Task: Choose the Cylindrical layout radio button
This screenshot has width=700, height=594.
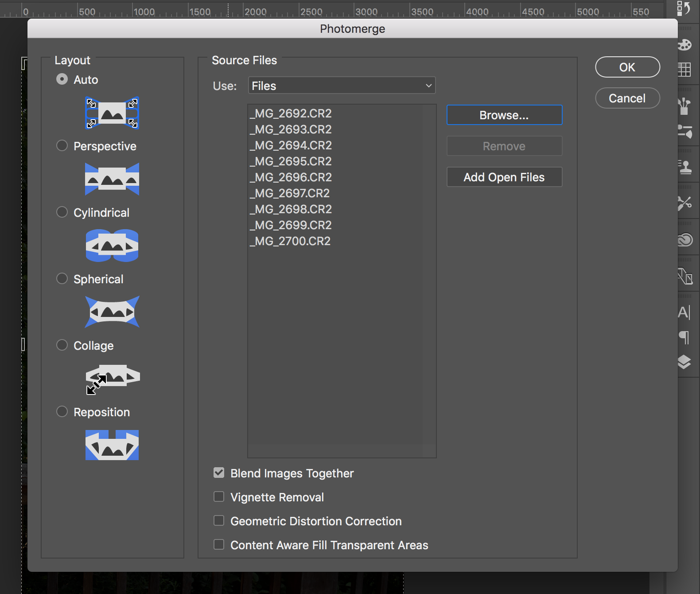Action: 62,212
